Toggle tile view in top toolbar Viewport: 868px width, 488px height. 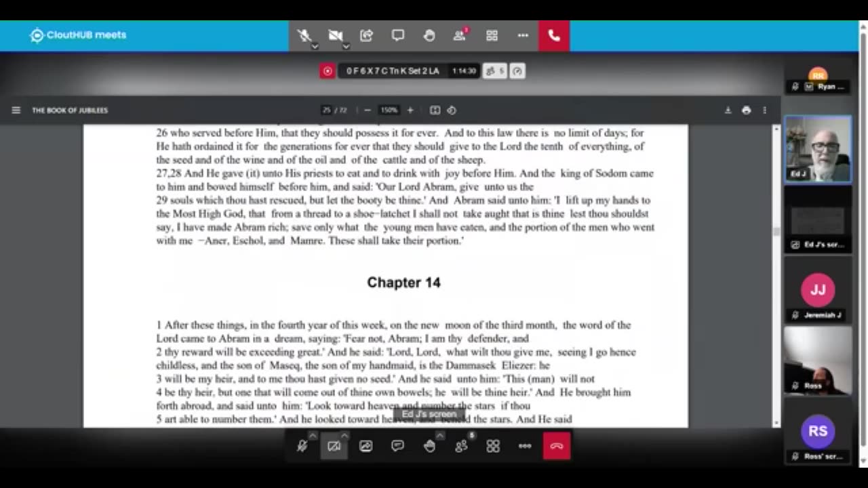click(492, 35)
